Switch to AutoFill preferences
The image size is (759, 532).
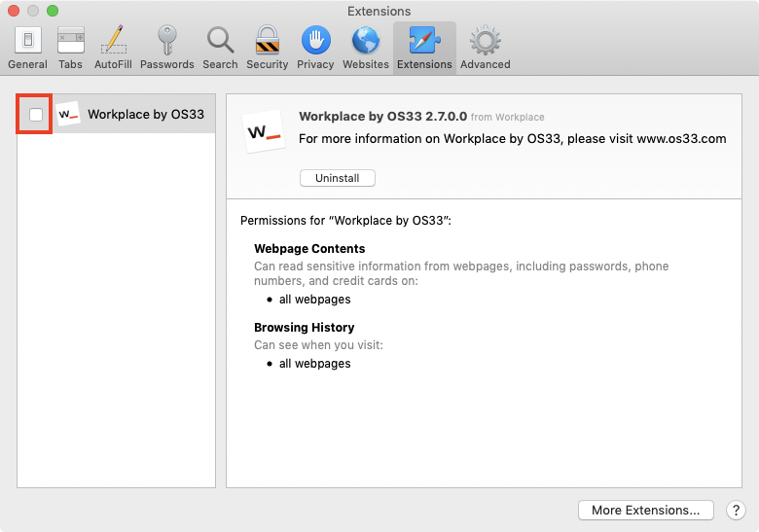[x=113, y=48]
